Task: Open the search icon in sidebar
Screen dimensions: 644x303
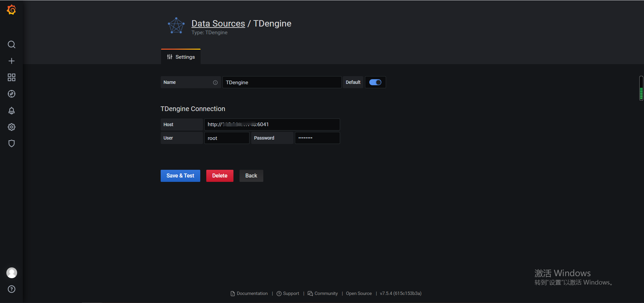Action: coord(11,44)
